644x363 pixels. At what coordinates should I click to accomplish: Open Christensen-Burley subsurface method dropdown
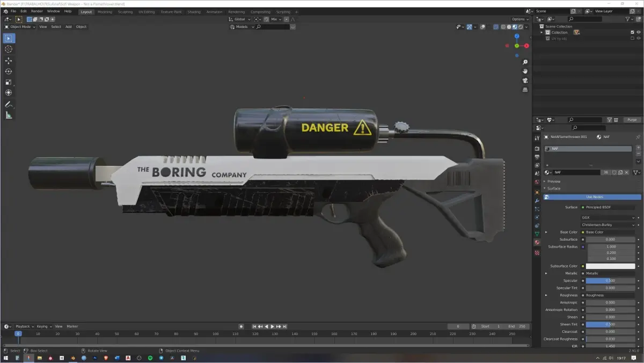pyautogui.click(x=609, y=224)
